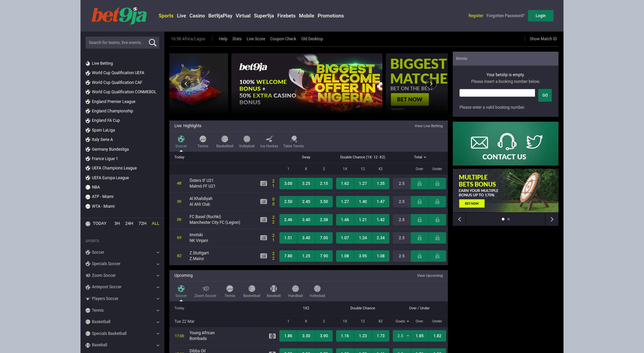The width and height of the screenshot is (644, 353).
Task: Select the 3H time filter
Action: pyautogui.click(x=117, y=223)
